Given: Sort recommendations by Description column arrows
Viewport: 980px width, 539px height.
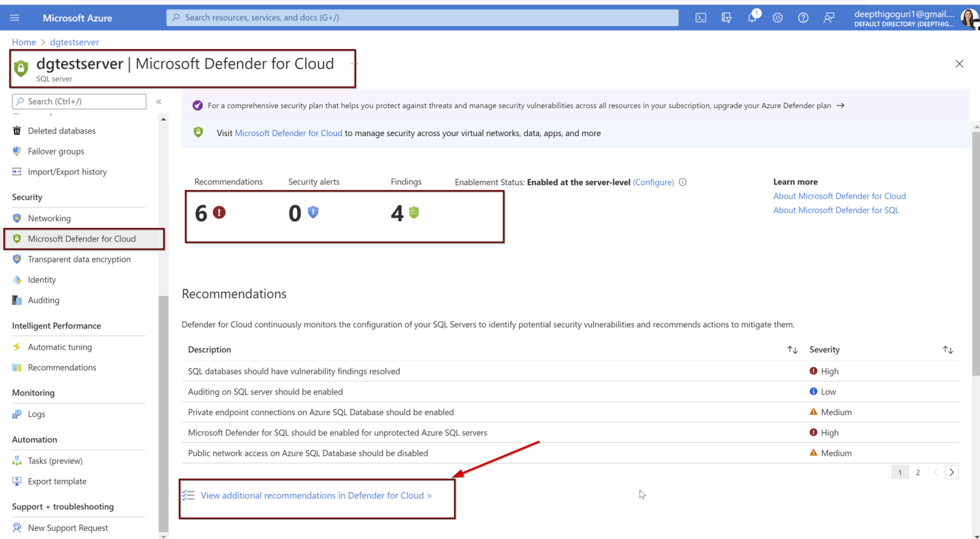Looking at the screenshot, I should [x=792, y=350].
